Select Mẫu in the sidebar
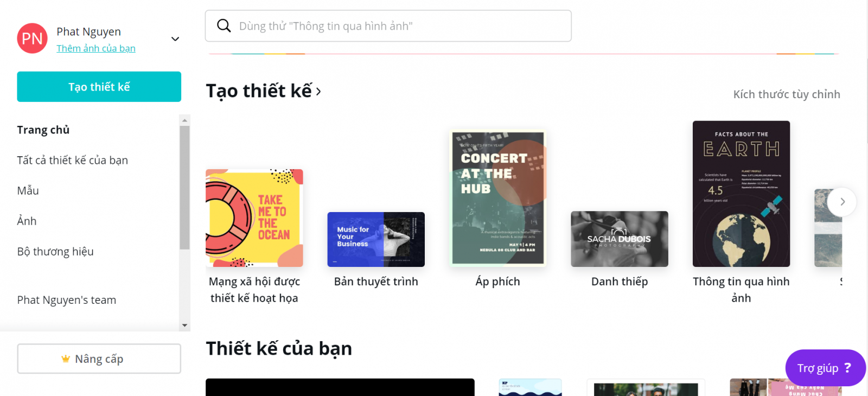This screenshot has width=868, height=396. (x=28, y=190)
